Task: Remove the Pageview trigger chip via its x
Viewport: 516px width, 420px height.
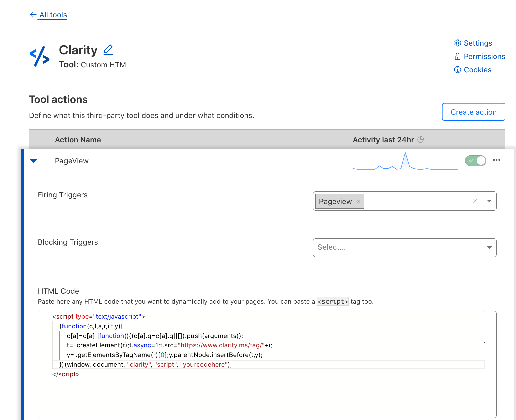Action: pyautogui.click(x=358, y=201)
